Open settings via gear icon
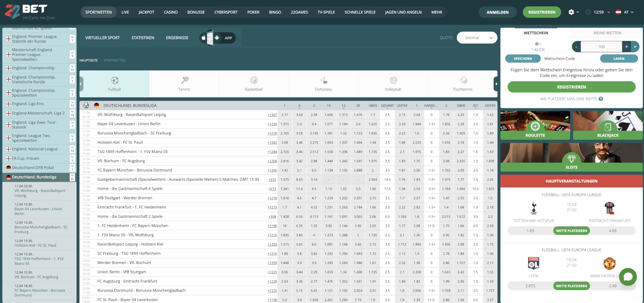The image size is (644, 303). pyautogui.click(x=571, y=12)
